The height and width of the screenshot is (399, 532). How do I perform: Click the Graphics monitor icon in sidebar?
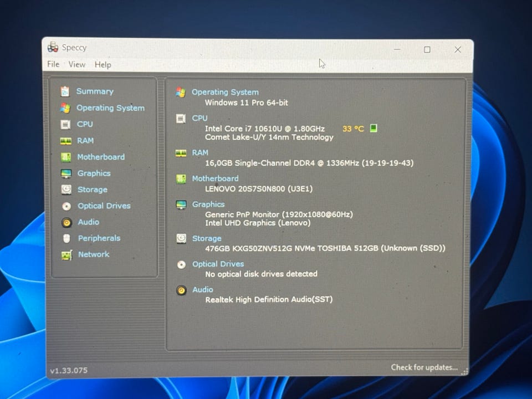(66, 173)
